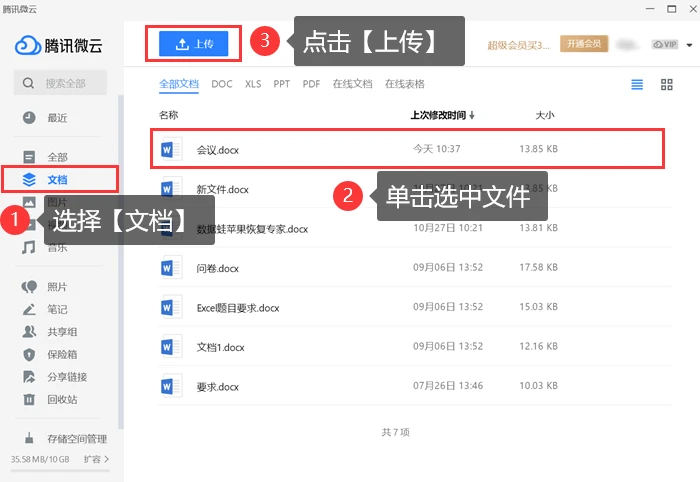Open 存储空间管理 storage management

[65, 439]
